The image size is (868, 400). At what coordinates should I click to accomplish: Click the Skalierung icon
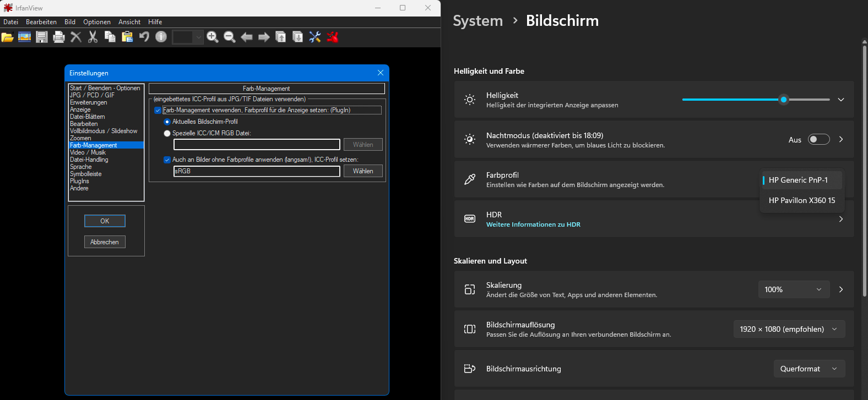470,289
